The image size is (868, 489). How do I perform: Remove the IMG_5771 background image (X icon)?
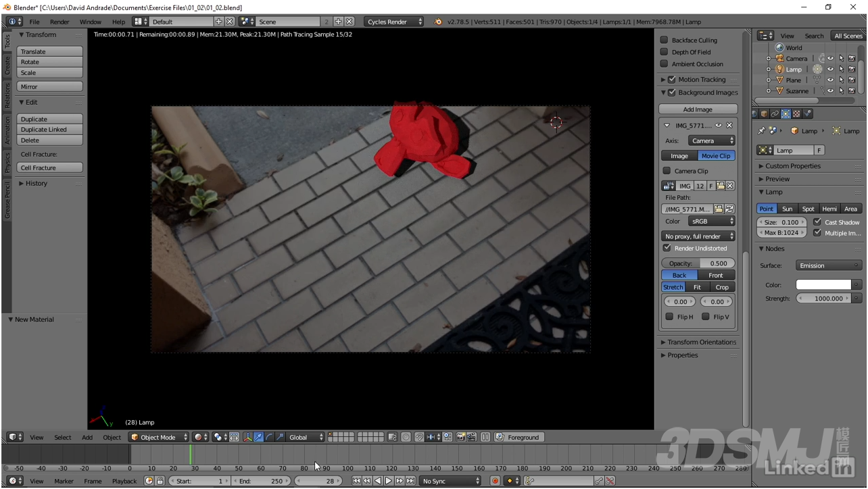729,126
